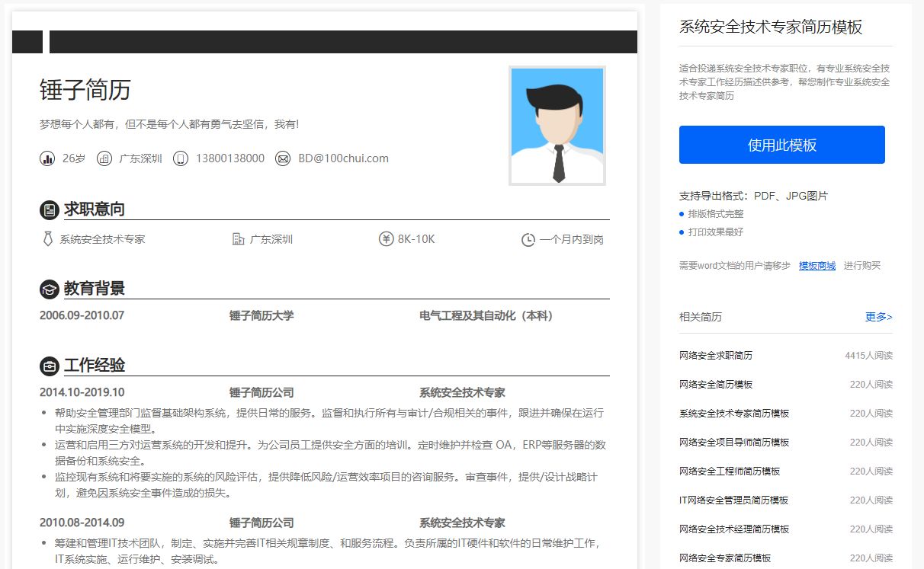This screenshot has width=924, height=569.
Task: Open the email icon beside BD@100chui.com
Action: tap(284, 158)
